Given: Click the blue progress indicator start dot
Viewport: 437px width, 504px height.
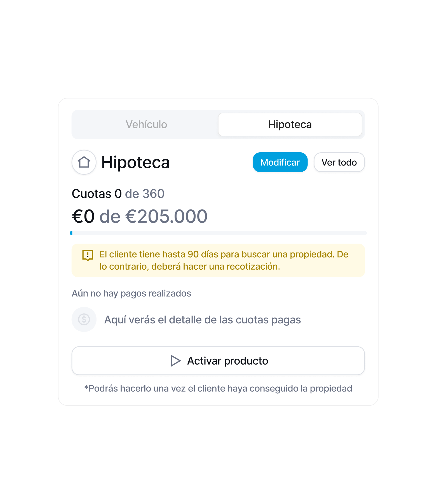Looking at the screenshot, I should [71, 233].
